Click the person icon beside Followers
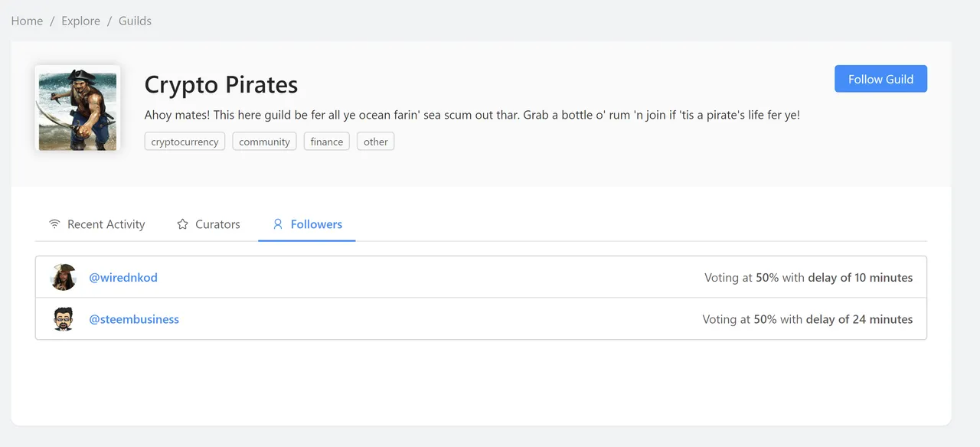Viewport: 980px width, 447px height. [278, 224]
